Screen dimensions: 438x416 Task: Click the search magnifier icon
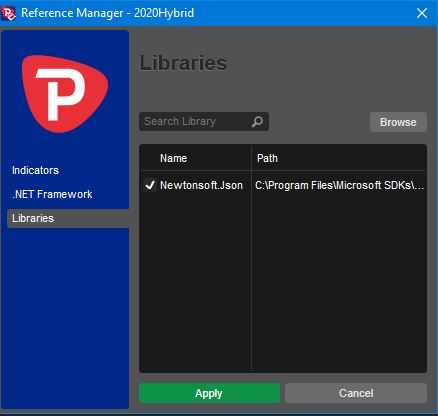pyautogui.click(x=257, y=122)
